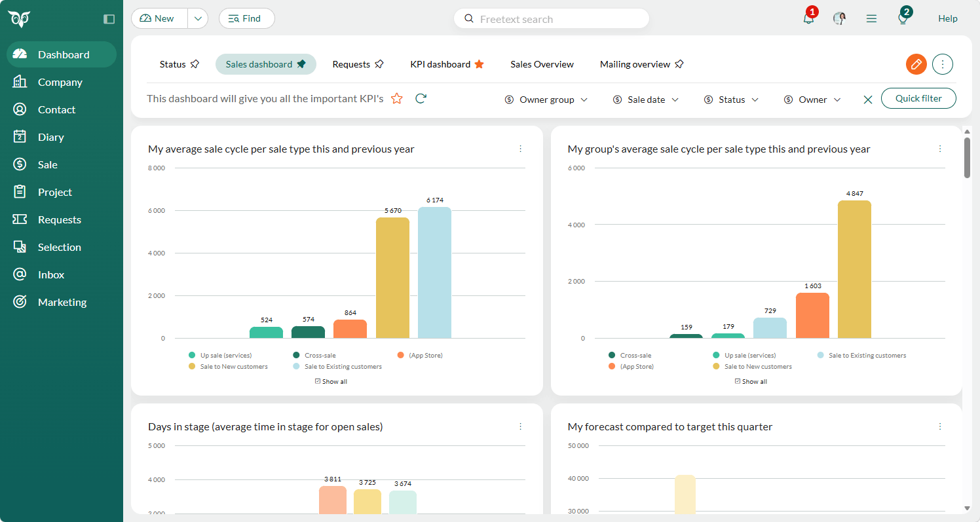Image resolution: width=980 pixels, height=522 pixels.
Task: Favorite this dashboard with the star outline icon
Action: pos(397,98)
